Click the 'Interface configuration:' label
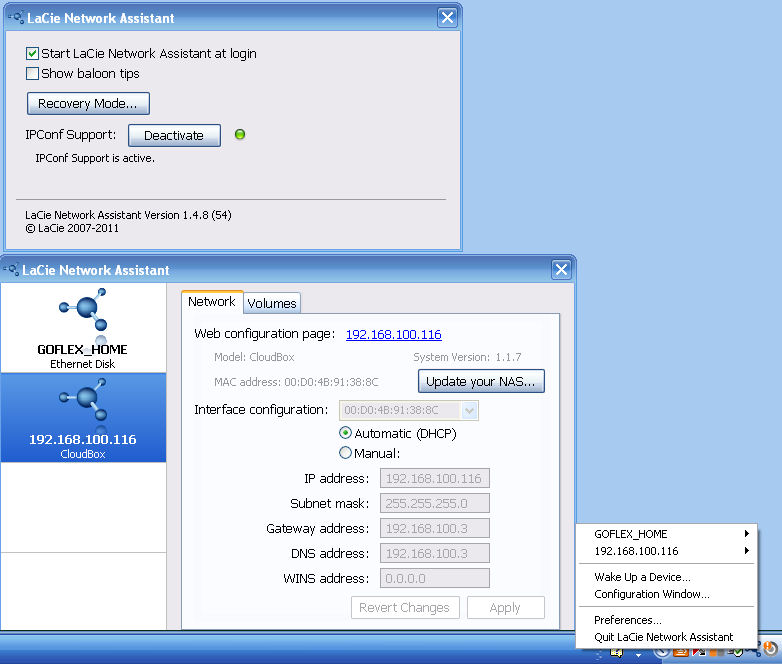This screenshot has width=782, height=664. [261, 410]
